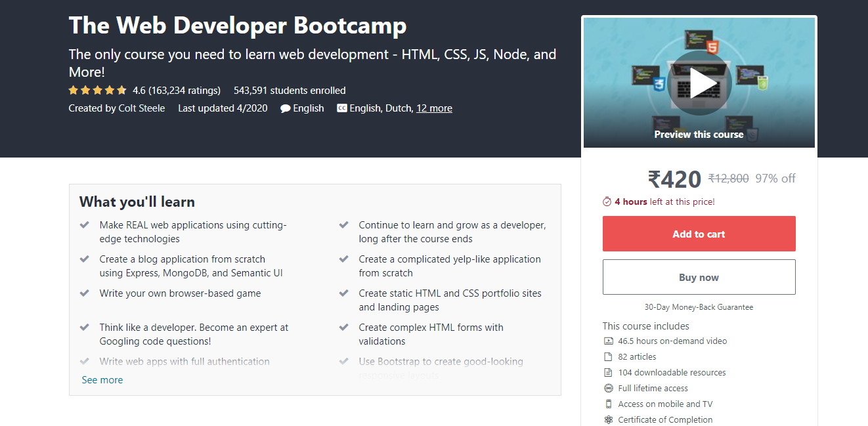Click the closed captions CC icon
This screenshot has width=868, height=426.
pyautogui.click(x=341, y=108)
